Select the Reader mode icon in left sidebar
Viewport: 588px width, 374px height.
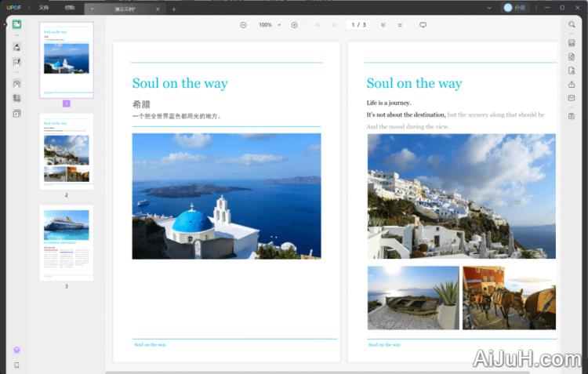[x=16, y=24]
